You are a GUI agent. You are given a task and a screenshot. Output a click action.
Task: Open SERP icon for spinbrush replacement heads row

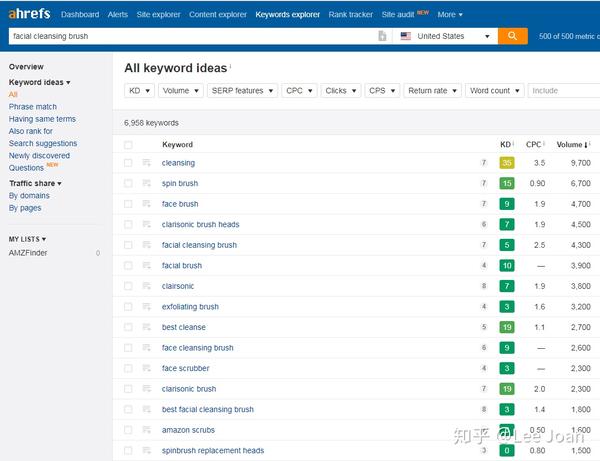[x=147, y=450]
